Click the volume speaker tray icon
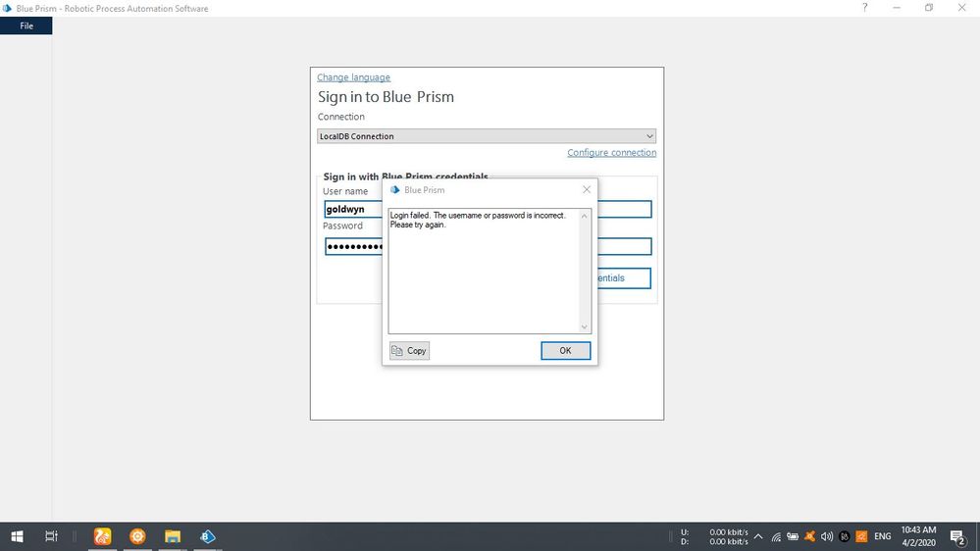 [827, 536]
